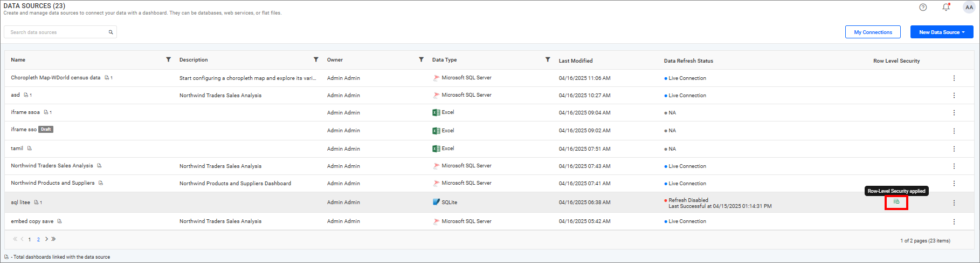
Task: Open the filter on Owner column
Action: (x=421, y=59)
